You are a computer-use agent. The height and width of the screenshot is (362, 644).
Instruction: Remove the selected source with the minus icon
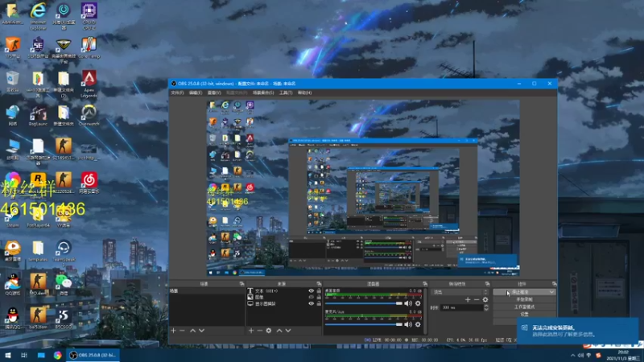(x=259, y=331)
